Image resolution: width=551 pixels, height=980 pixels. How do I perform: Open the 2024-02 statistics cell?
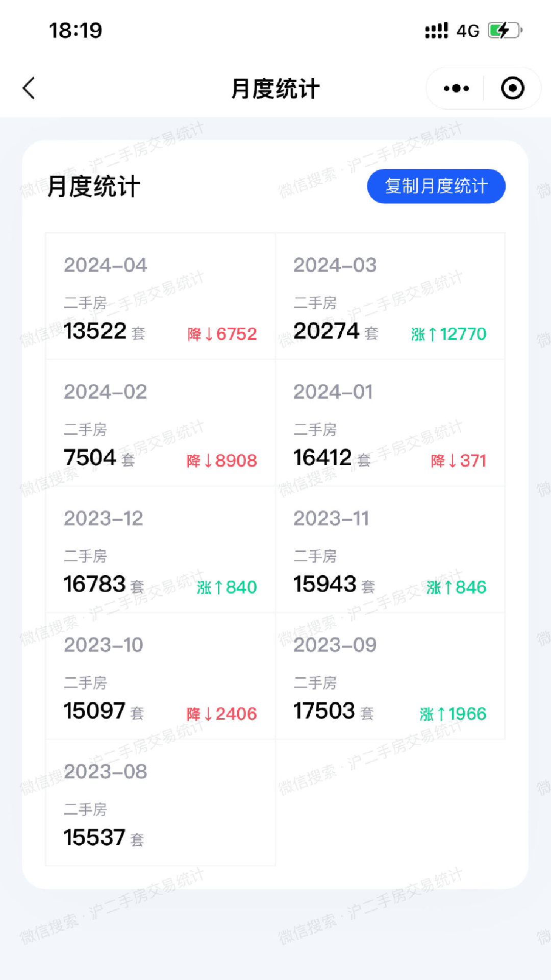point(161,423)
